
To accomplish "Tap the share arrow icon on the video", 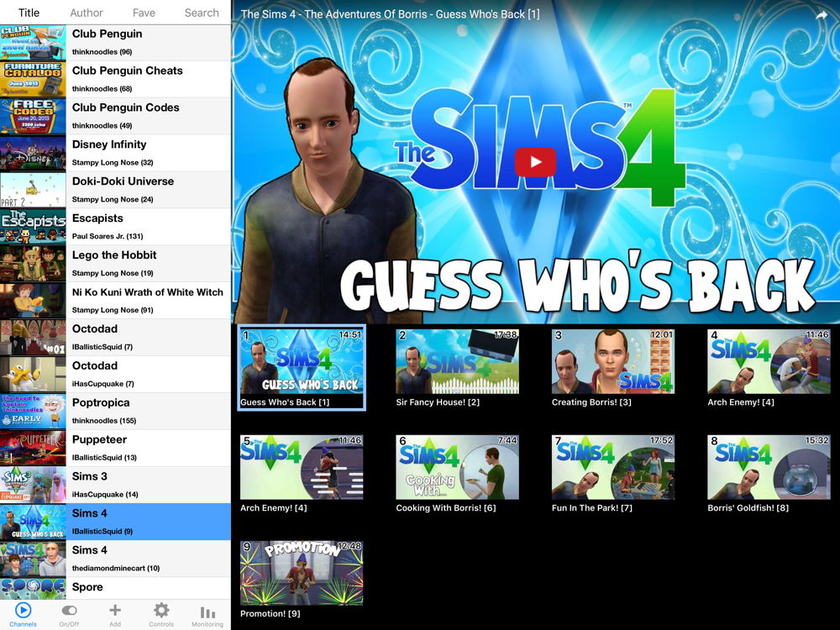I will 822,15.
